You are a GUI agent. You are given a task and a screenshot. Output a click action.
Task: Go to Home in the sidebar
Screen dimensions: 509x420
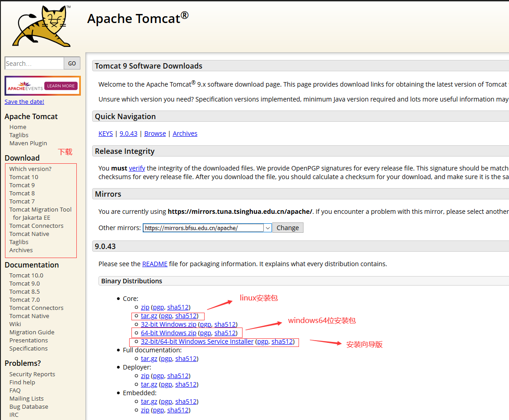pyautogui.click(x=18, y=127)
